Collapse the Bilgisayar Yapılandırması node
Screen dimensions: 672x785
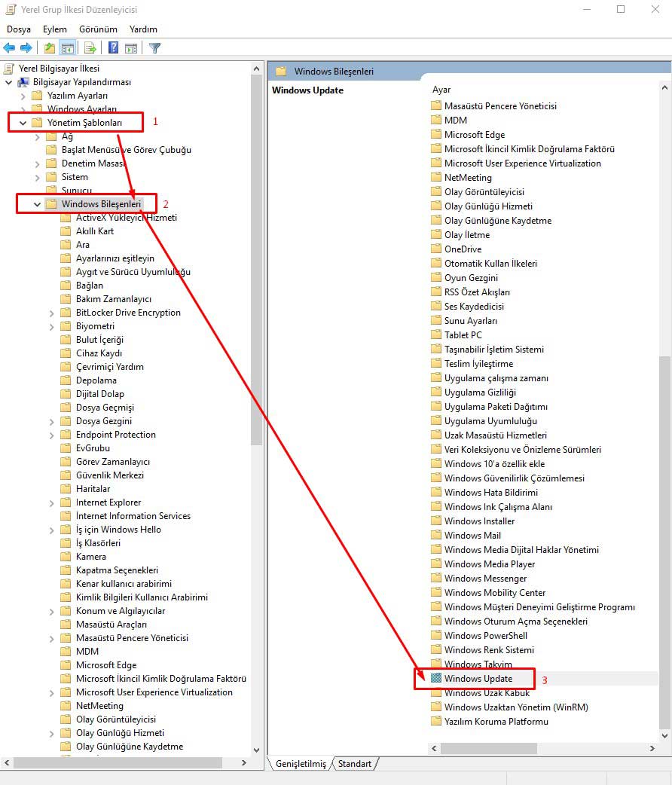8,82
